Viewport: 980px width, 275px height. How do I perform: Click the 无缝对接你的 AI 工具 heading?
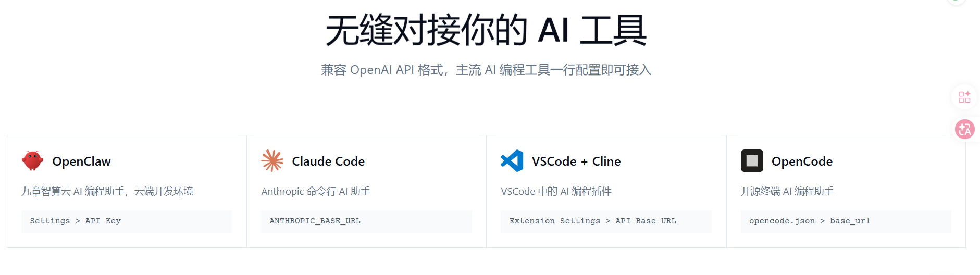click(x=486, y=30)
